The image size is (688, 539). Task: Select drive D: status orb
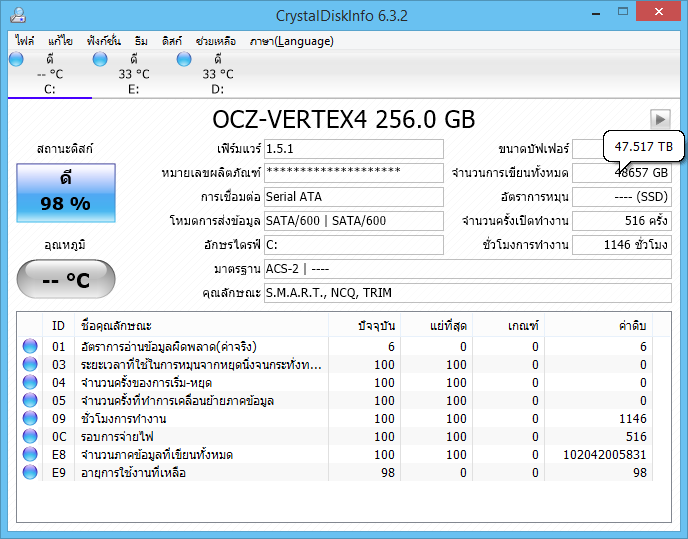184,59
